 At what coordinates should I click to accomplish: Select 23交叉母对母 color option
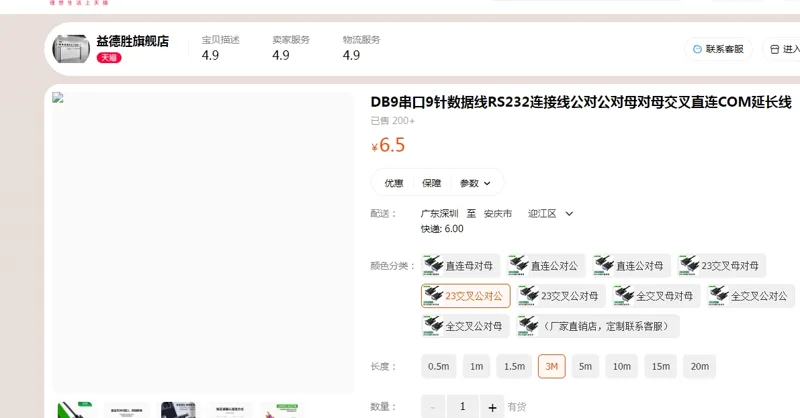point(721,266)
